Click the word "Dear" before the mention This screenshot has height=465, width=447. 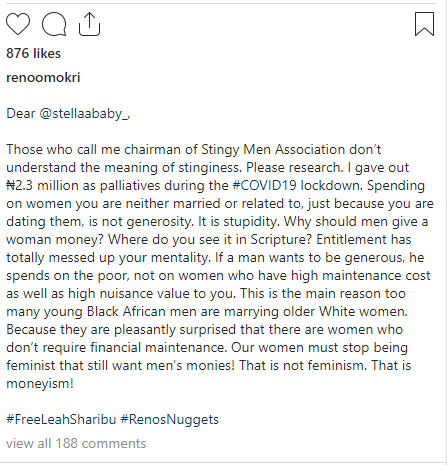click(x=21, y=114)
